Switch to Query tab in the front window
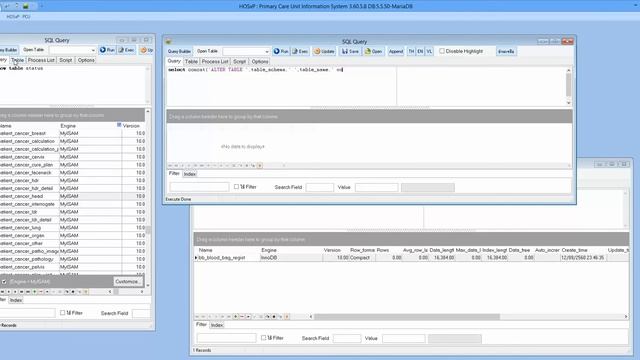This screenshot has width=640, height=360. pyautogui.click(x=174, y=61)
